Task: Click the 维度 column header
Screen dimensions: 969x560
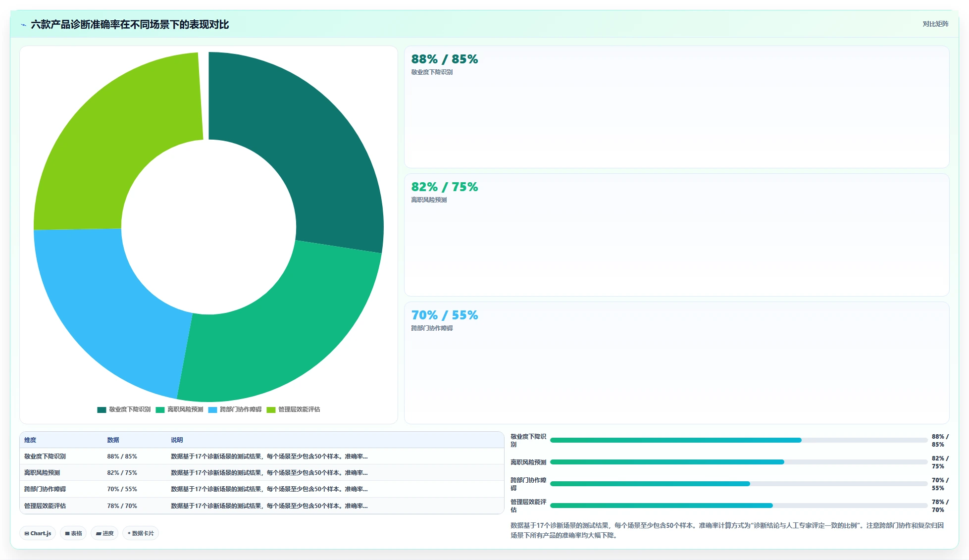Action: [x=30, y=440]
